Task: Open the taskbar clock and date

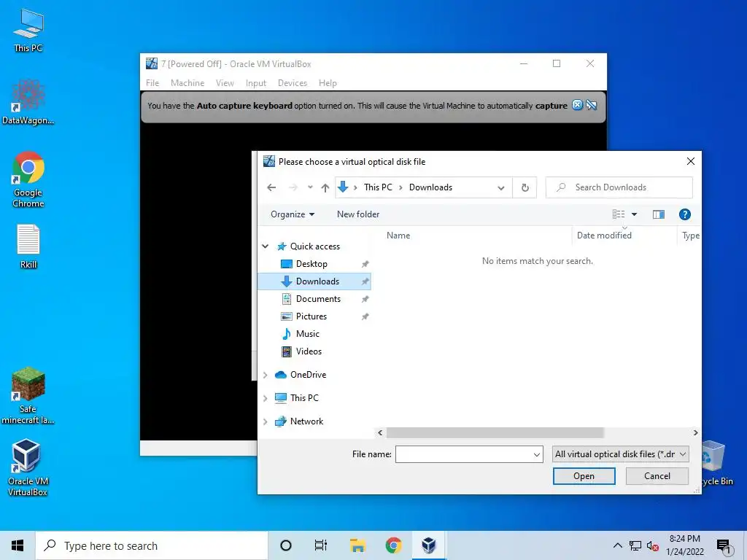Action: [684, 545]
